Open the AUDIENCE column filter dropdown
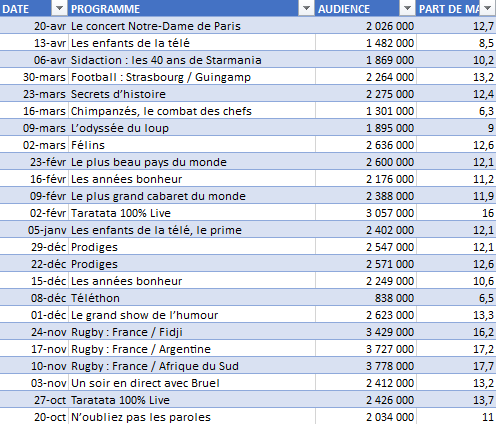The height and width of the screenshot is (424, 496). pos(407,8)
